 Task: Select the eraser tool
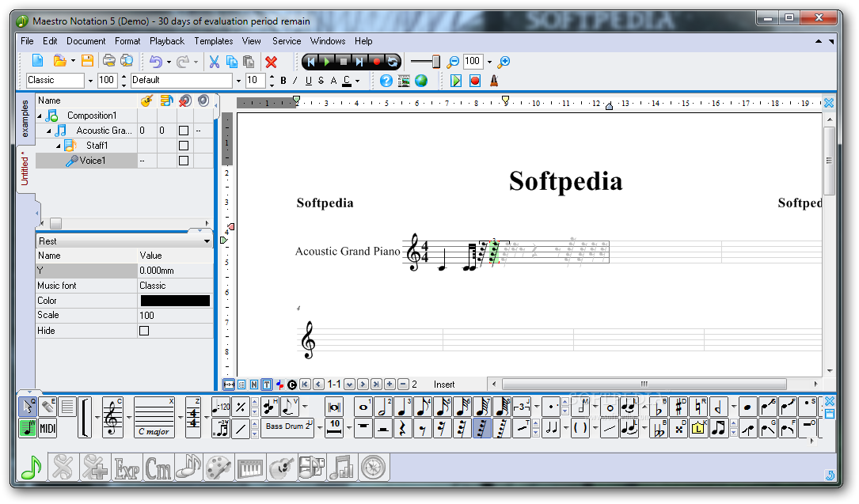point(48,406)
